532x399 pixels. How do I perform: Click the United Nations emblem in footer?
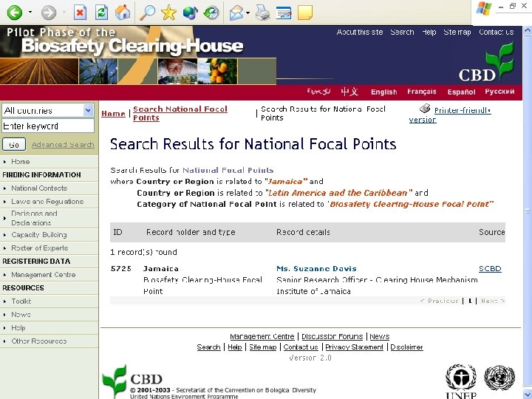[499, 378]
